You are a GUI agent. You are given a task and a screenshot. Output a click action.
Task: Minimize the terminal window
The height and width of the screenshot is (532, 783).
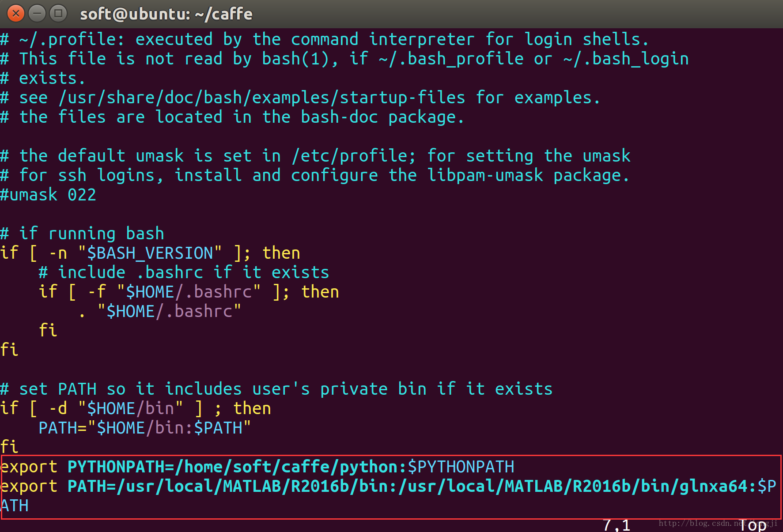click(37, 14)
